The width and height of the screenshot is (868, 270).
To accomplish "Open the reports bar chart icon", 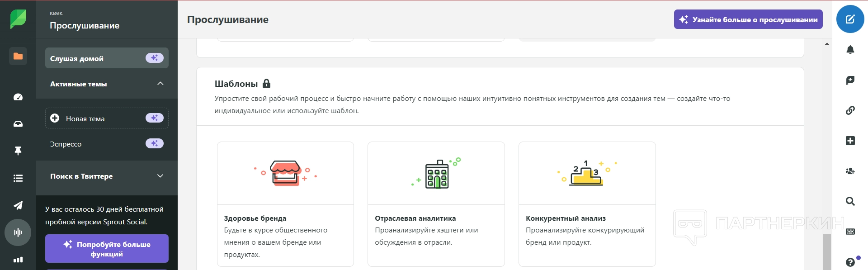I will (x=18, y=260).
